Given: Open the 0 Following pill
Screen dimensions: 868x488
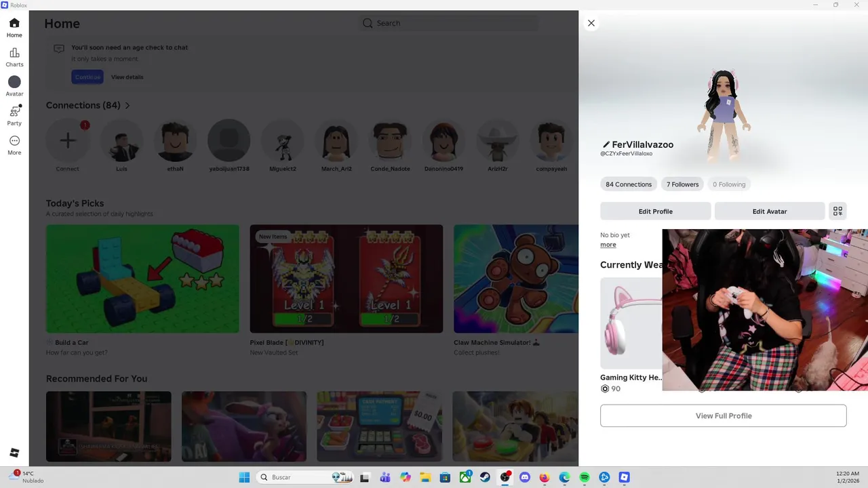Looking at the screenshot, I should click(x=729, y=184).
